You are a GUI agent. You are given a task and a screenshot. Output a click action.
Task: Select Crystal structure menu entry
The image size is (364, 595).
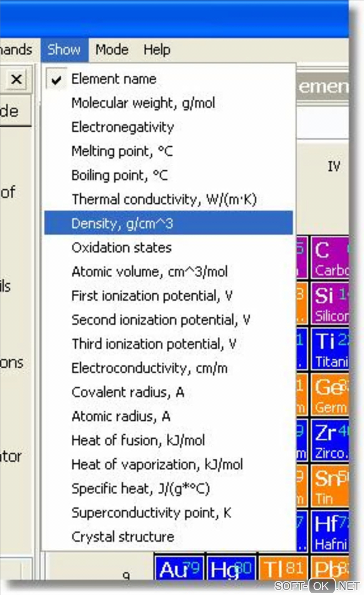123,537
